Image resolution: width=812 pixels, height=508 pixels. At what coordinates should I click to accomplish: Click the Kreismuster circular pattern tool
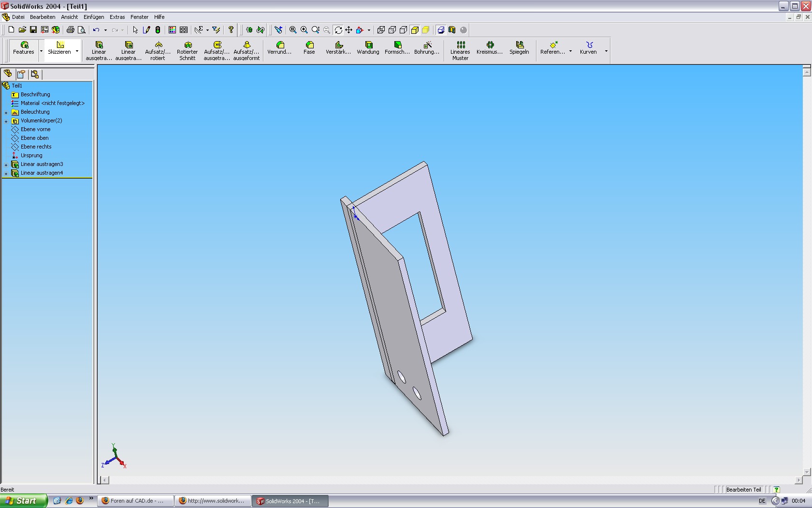click(x=490, y=48)
